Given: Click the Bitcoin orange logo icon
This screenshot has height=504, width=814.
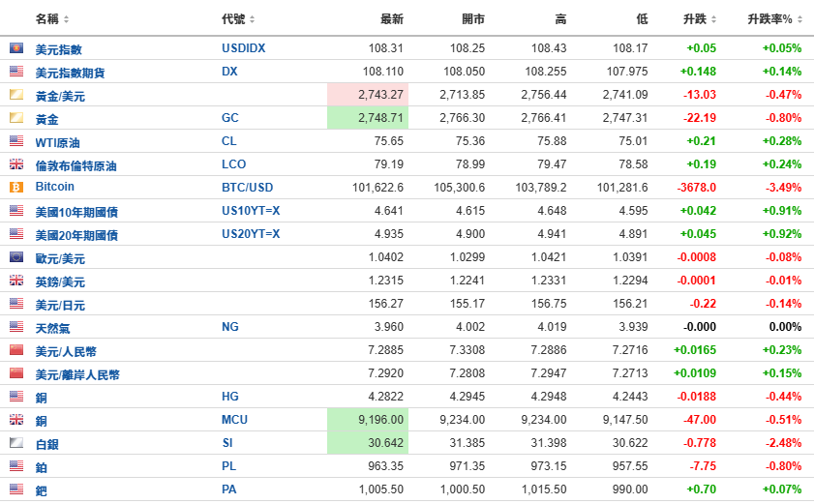Looking at the screenshot, I should (x=16, y=188).
